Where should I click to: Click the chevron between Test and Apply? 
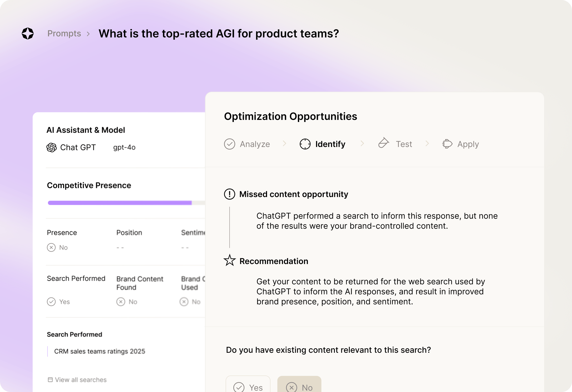click(427, 144)
